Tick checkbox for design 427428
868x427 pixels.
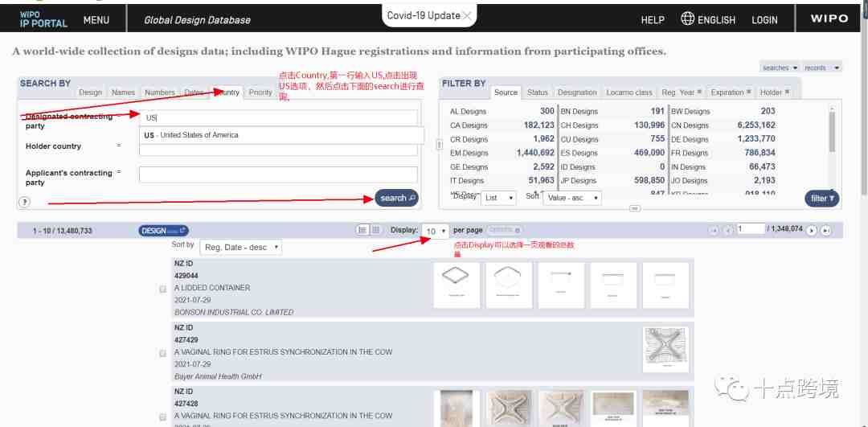(163, 417)
